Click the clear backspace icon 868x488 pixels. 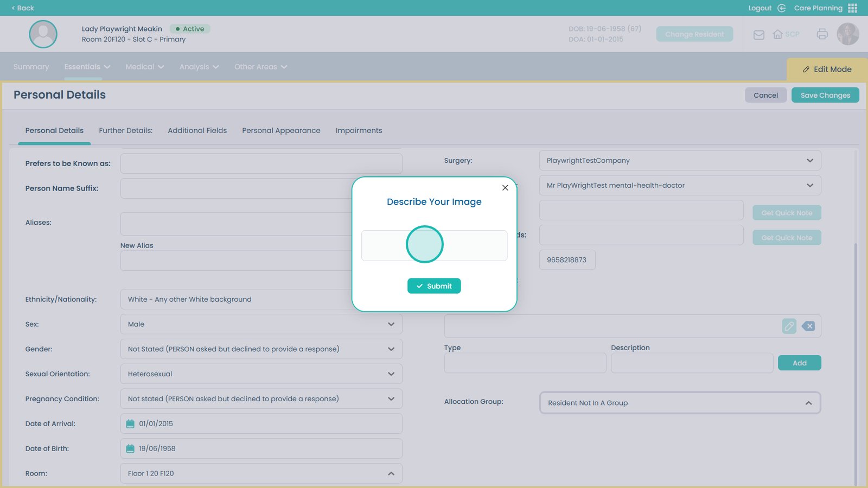[808, 326]
